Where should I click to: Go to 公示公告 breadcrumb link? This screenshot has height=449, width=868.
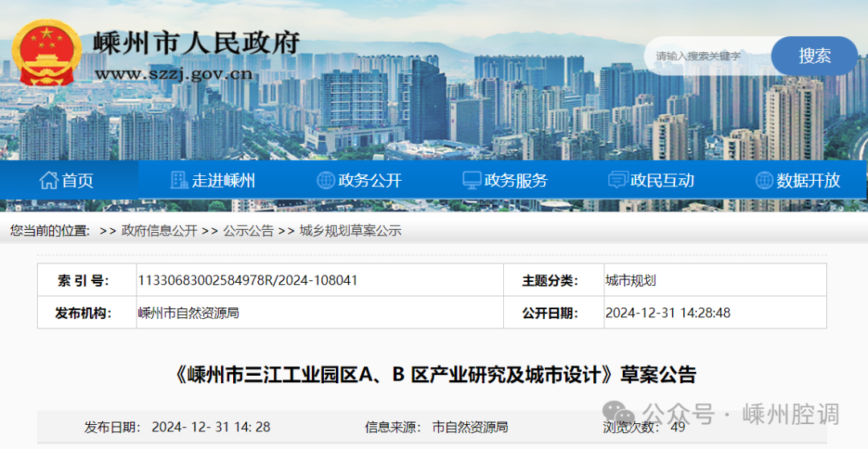click(x=248, y=231)
